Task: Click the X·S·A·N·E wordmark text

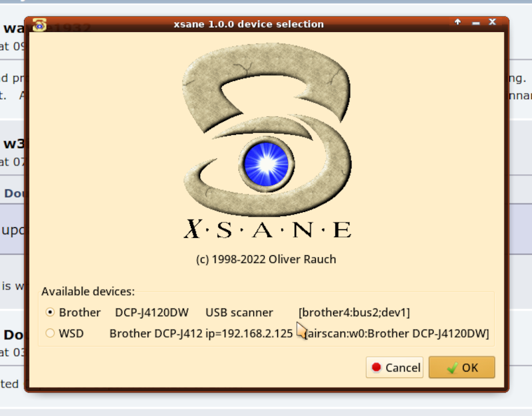Action: pos(267,230)
